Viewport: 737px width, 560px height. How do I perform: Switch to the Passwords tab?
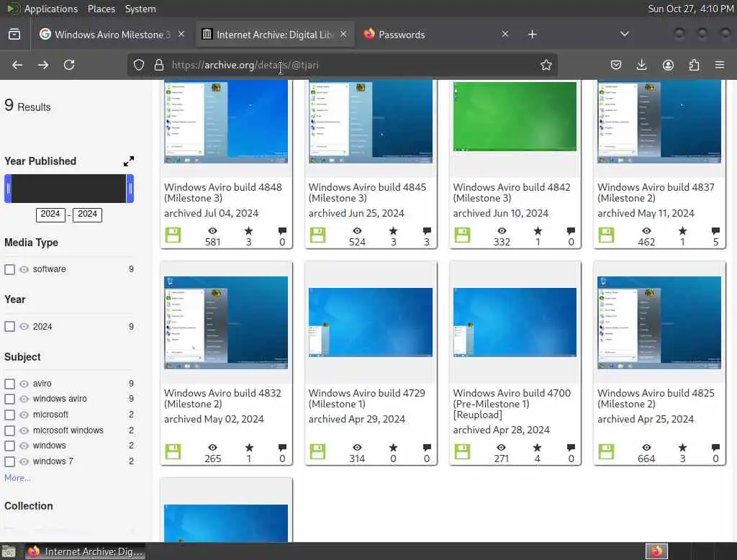[436, 35]
